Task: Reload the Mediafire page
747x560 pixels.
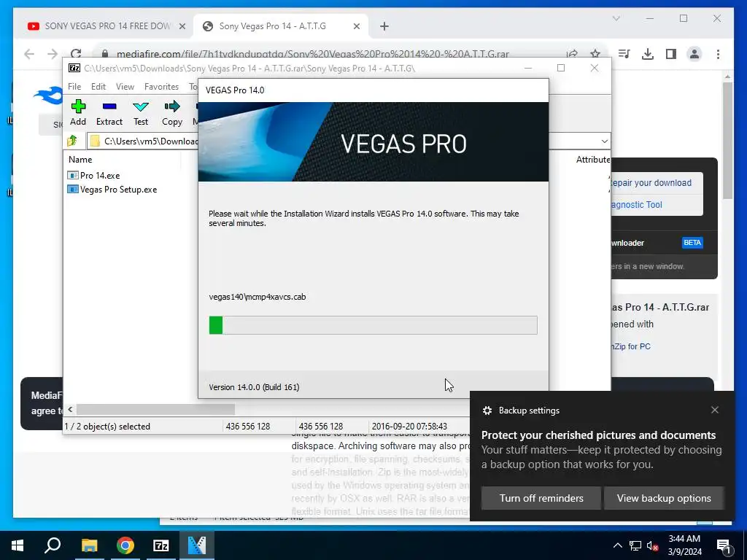Action: (76, 54)
